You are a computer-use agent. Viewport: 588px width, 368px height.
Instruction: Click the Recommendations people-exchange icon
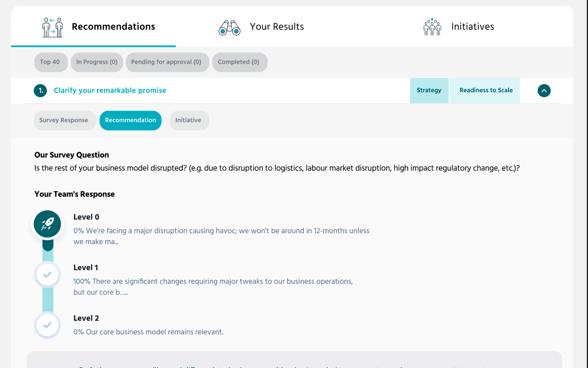52,27
